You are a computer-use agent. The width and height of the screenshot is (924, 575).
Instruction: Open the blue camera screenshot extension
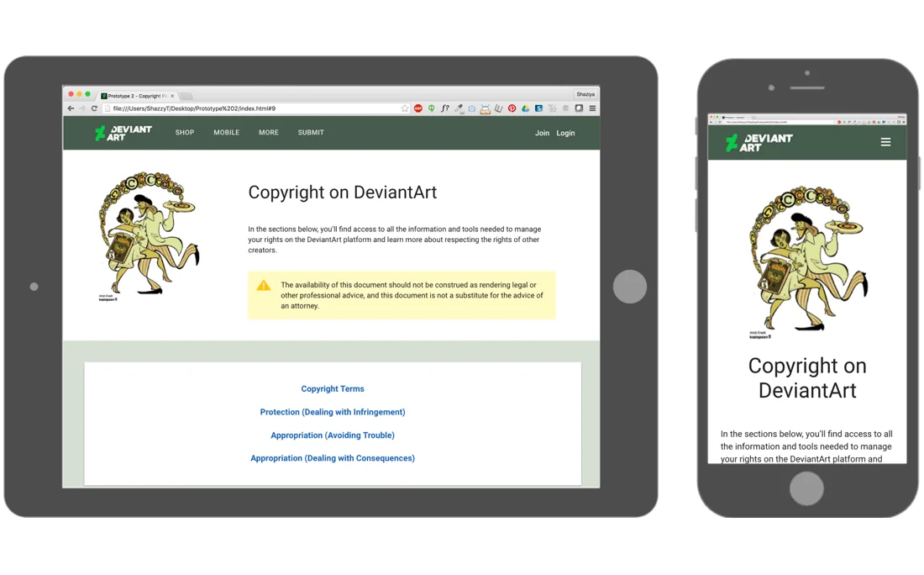click(472, 108)
